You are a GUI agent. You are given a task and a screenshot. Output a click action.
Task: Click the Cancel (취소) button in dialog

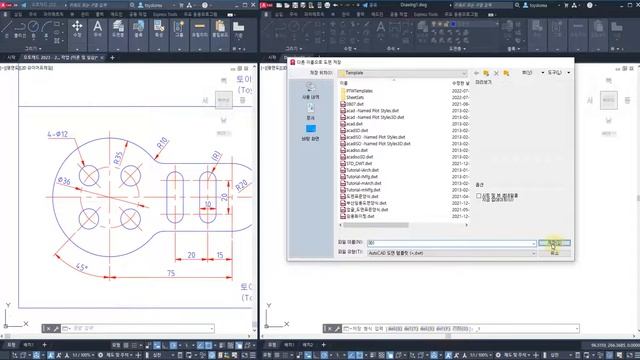[554, 253]
